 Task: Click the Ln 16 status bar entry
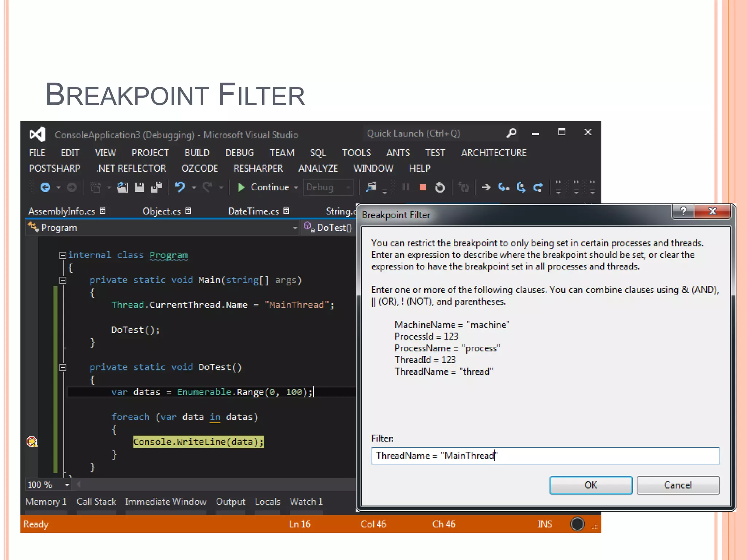pyautogui.click(x=299, y=524)
